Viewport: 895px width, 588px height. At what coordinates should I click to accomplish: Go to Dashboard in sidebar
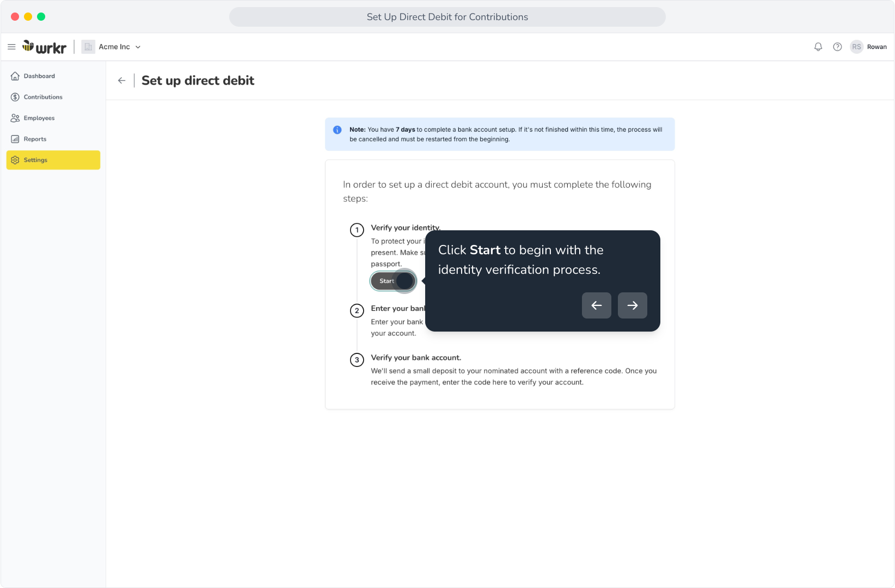click(x=53, y=76)
